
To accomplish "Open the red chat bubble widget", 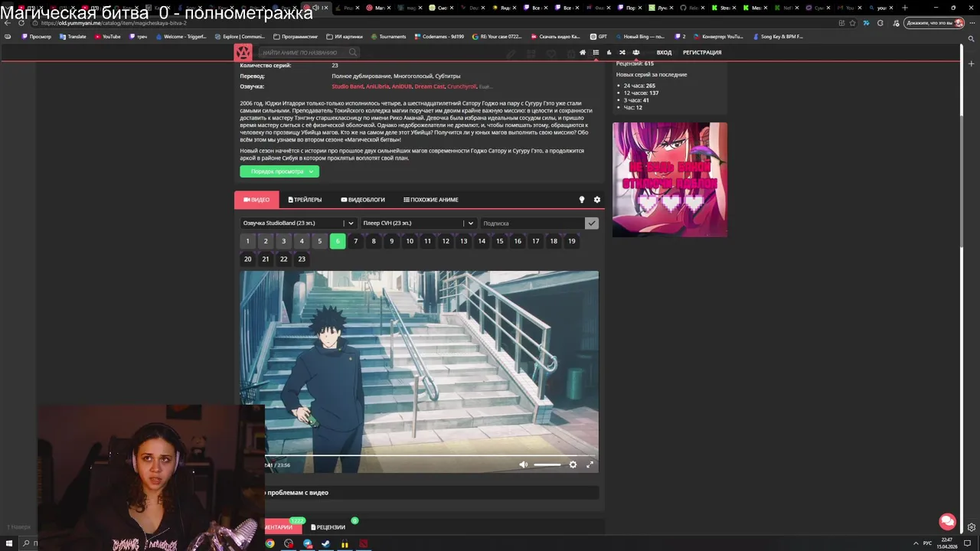I will pyautogui.click(x=948, y=521).
